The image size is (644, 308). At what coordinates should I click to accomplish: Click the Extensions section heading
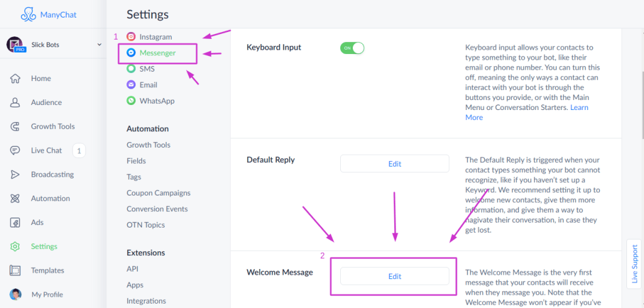(146, 253)
